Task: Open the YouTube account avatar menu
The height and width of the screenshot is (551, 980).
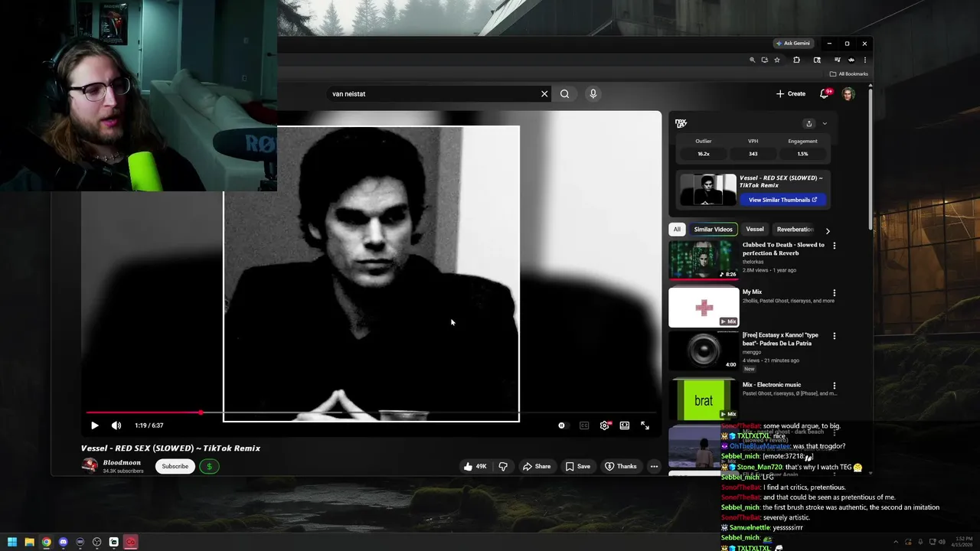Action: tap(848, 93)
